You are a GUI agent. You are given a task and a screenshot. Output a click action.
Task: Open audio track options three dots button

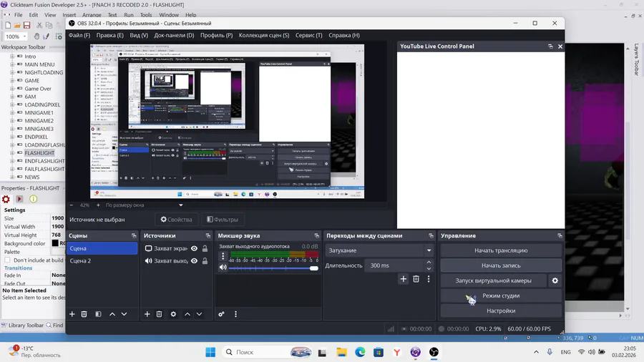pos(223,256)
